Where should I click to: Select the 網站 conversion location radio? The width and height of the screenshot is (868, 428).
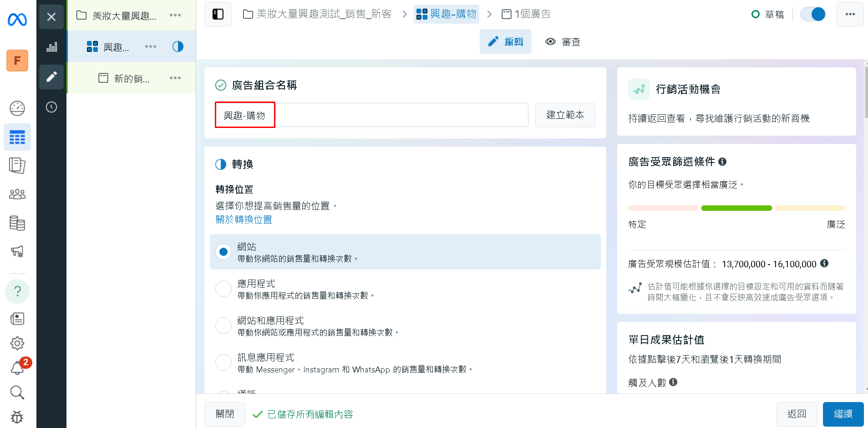[223, 252]
